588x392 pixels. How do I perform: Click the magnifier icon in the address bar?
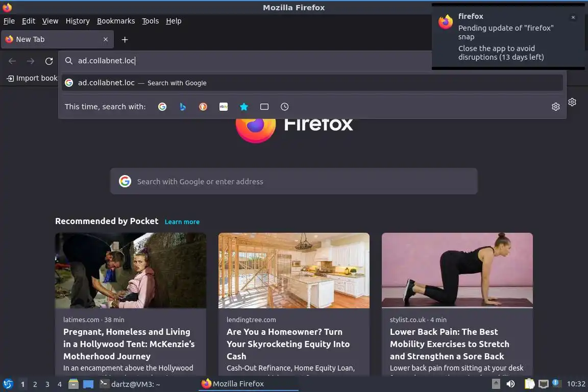[x=68, y=61]
